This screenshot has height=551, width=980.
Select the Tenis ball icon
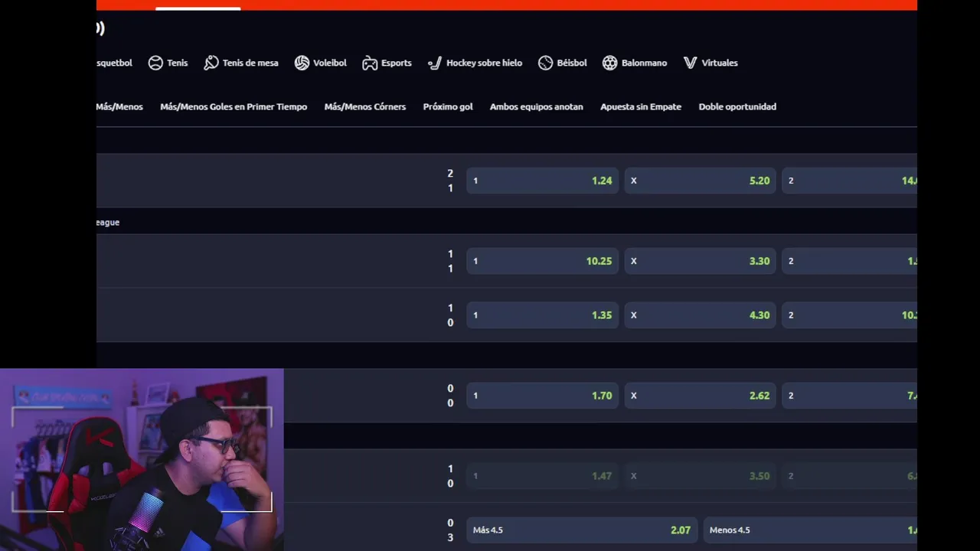tap(155, 63)
